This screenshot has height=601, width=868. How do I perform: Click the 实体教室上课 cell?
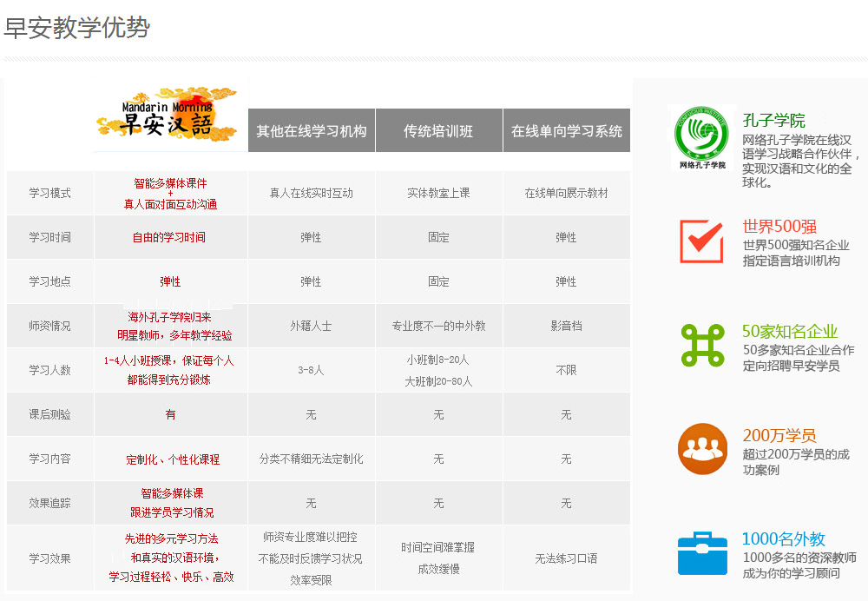[x=438, y=193]
